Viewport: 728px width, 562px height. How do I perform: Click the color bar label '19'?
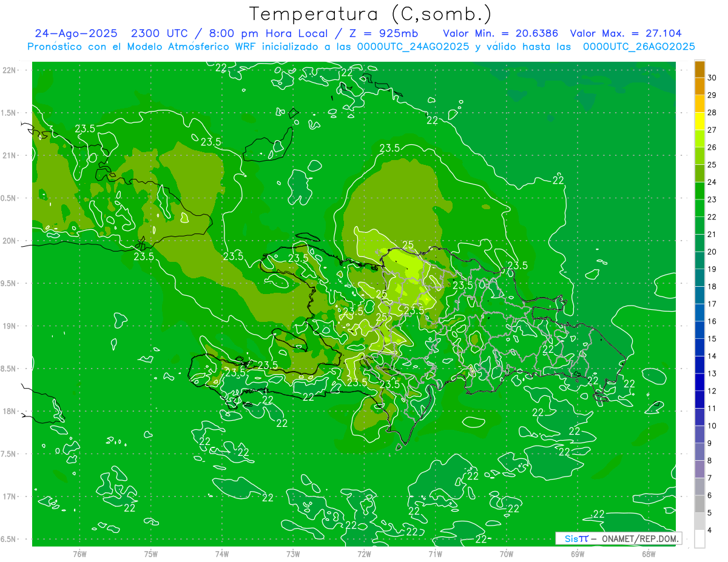712,269
